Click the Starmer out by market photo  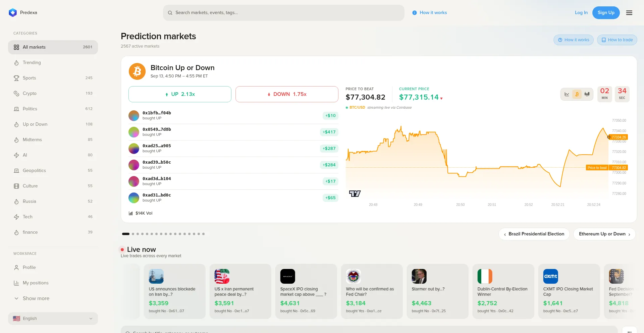pos(419,276)
